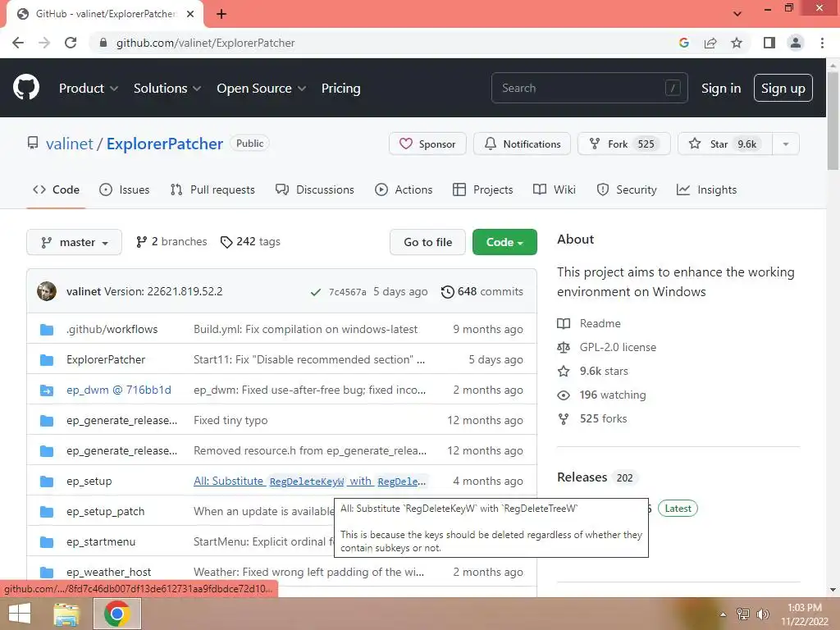Switch to the Wiki tab

click(x=555, y=189)
